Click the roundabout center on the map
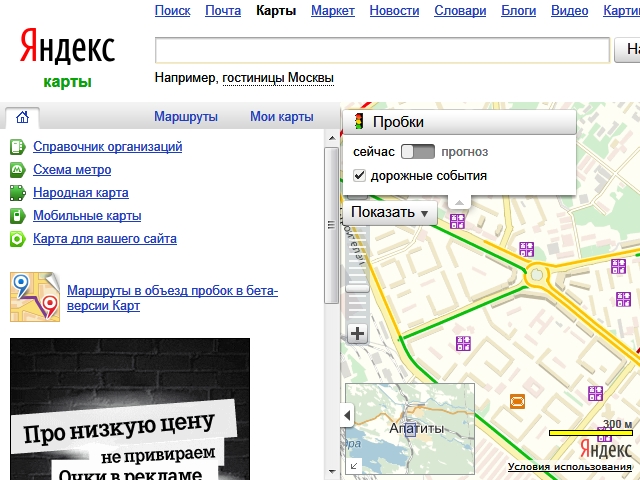The height and width of the screenshot is (480, 640). coord(537,275)
